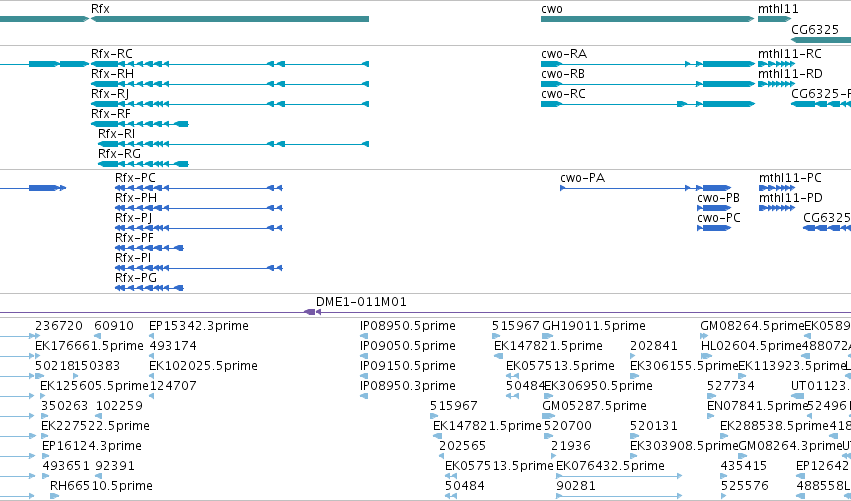This screenshot has width=851, height=501.
Task: Select RH66510.5prime EST
Action: 101,486
